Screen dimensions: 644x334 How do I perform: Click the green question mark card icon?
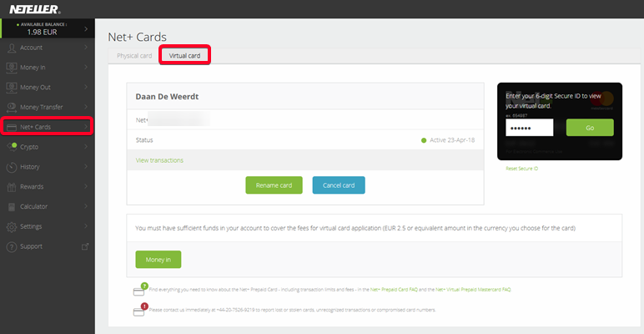click(140, 290)
